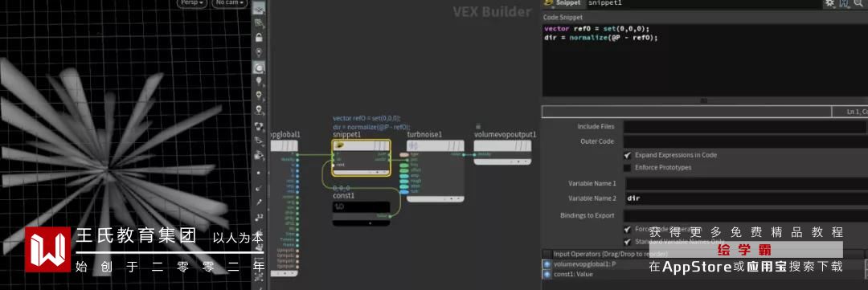Image resolution: width=868 pixels, height=290 pixels.
Task: Click the const1 node label
Action: coord(344,195)
